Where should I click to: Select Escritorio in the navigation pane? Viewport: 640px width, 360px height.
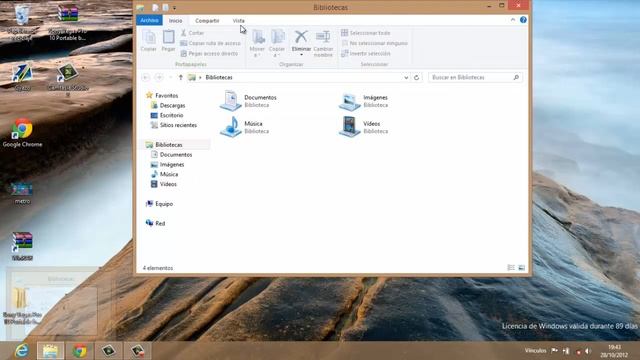[x=171, y=115]
